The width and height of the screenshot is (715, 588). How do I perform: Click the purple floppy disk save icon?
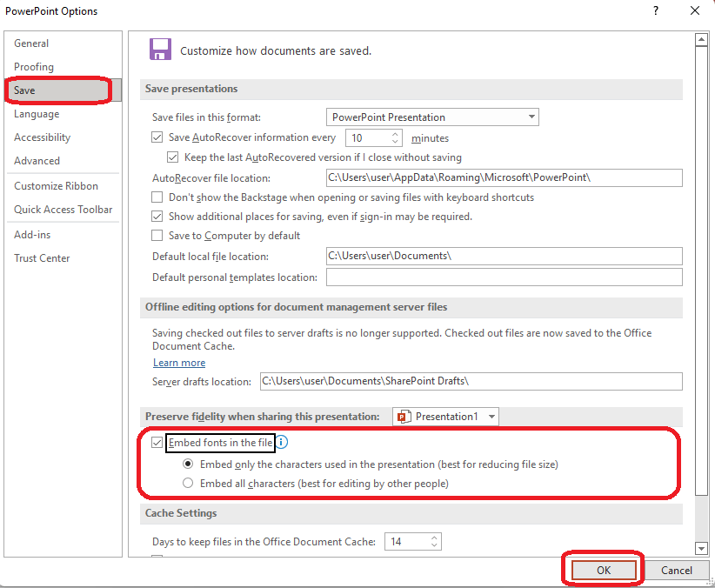coord(160,50)
